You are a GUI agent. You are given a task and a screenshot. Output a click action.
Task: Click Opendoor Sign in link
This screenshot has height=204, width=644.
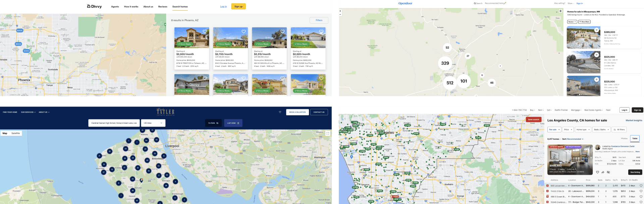click(x=580, y=3)
